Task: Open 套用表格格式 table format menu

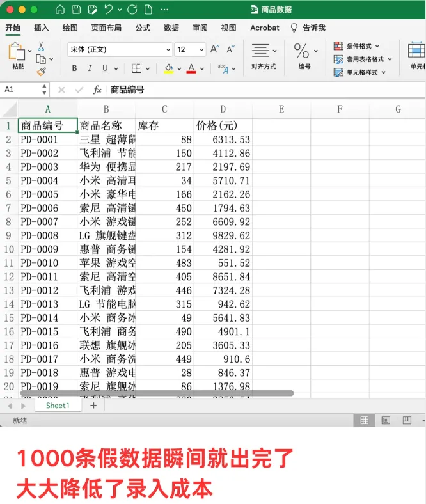Action: coord(363,59)
